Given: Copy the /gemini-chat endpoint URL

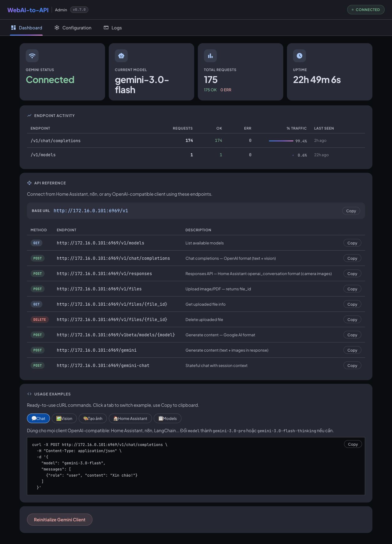Looking at the screenshot, I should 352,365.
